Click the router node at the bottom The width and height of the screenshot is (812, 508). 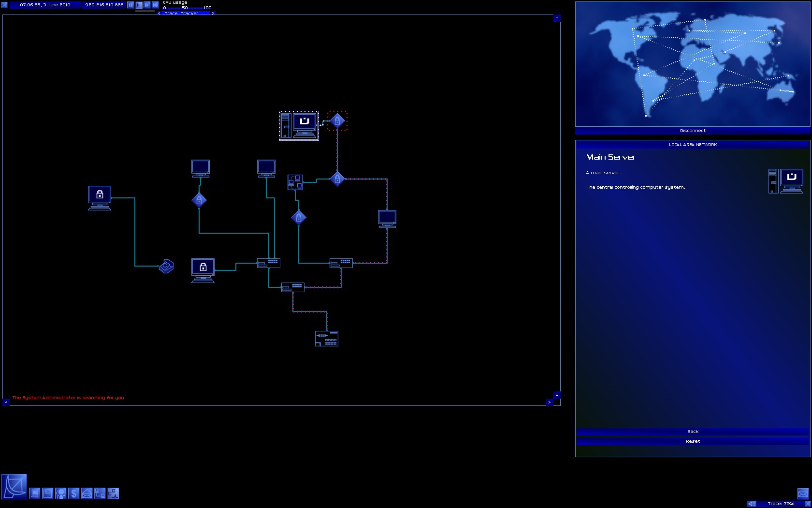tap(327, 339)
